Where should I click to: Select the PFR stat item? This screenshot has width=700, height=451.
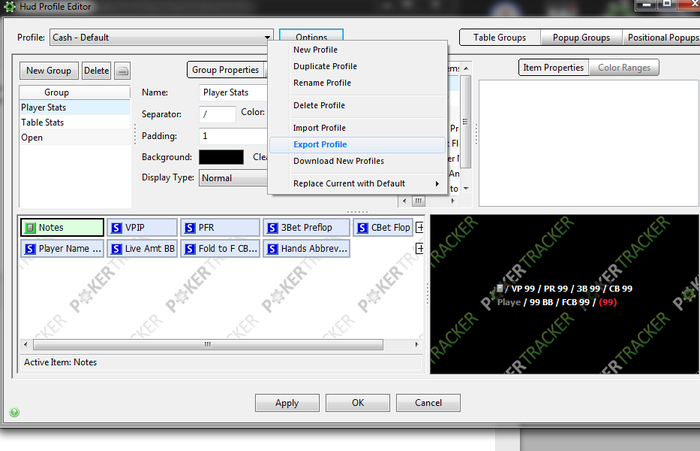pyautogui.click(x=220, y=227)
